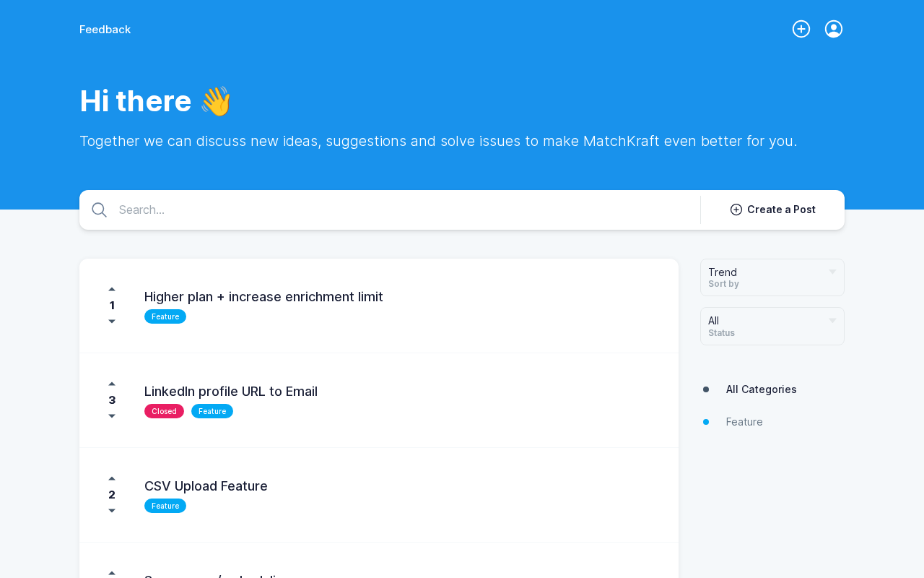Click the red Closed status tag
This screenshot has width=924, height=578.
(x=164, y=411)
